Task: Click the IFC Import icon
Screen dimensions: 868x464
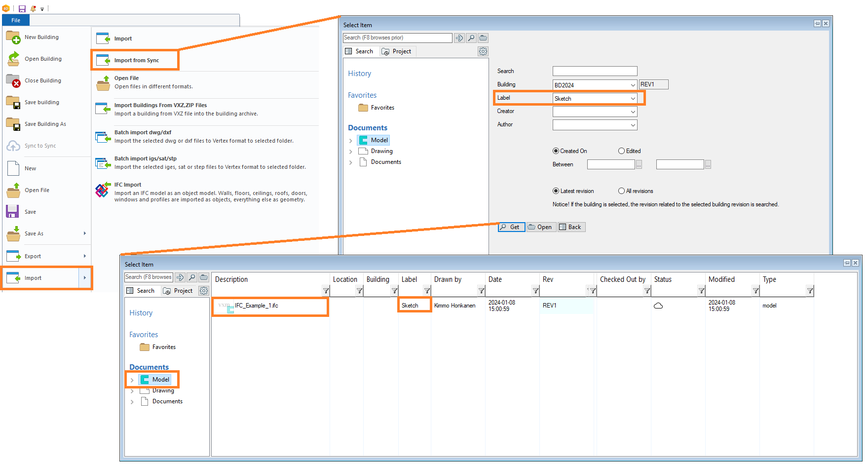Action: pyautogui.click(x=102, y=190)
